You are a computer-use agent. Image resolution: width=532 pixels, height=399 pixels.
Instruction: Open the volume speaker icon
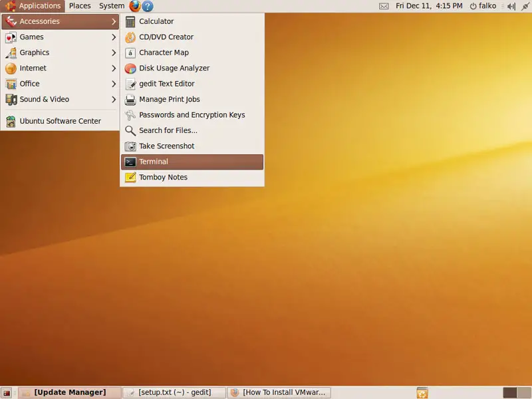click(511, 6)
